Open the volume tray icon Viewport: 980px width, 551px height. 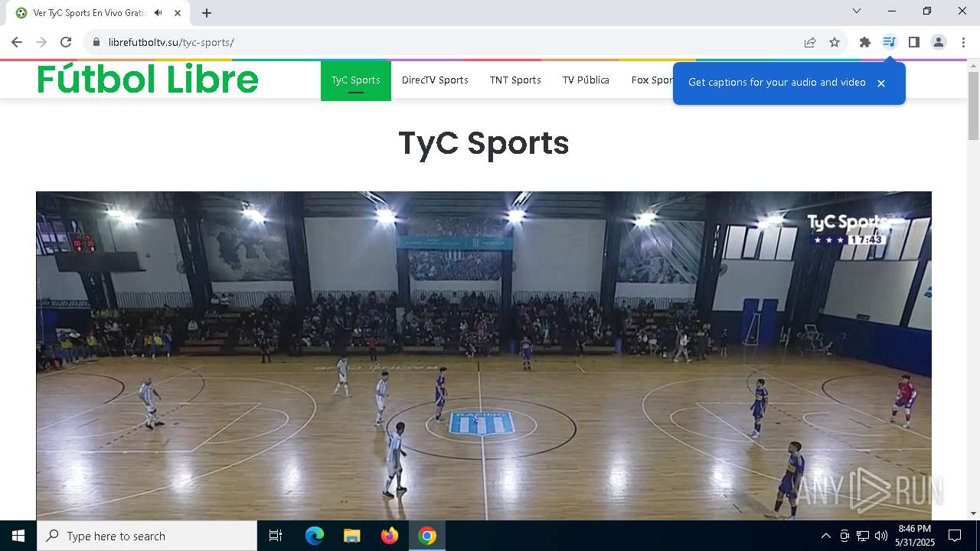(x=881, y=536)
